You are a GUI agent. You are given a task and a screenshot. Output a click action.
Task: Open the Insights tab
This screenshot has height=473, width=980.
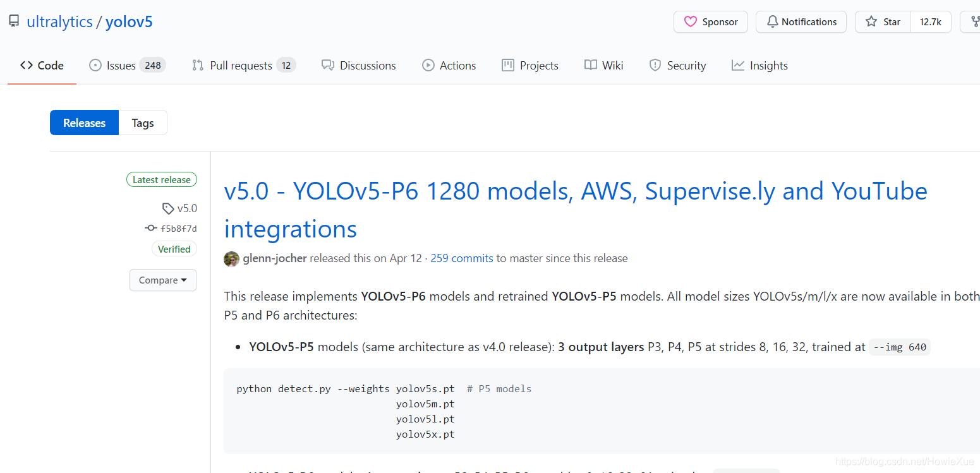pos(759,65)
